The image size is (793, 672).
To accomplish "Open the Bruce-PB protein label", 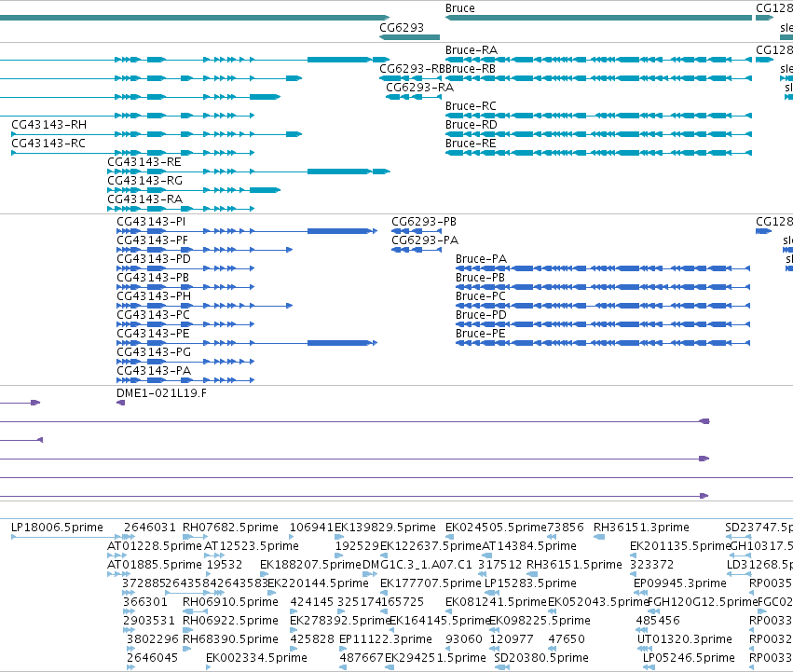I will (x=481, y=278).
